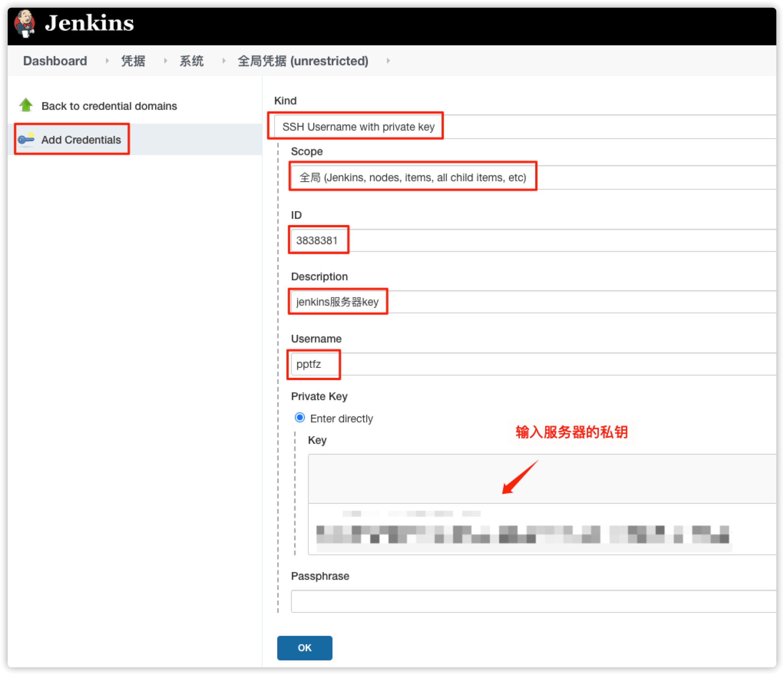Open the 系统 breadcrumb
This screenshot has width=784, height=675.
192,61
